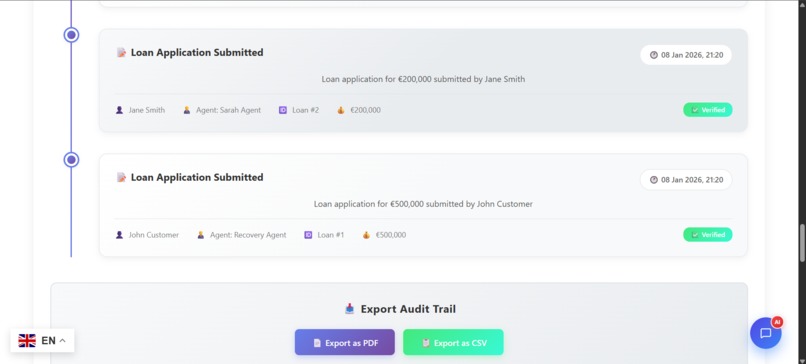806x364 pixels.
Task: Click the document icon beside John Customer's Loan Application Submitted
Action: [x=121, y=177]
